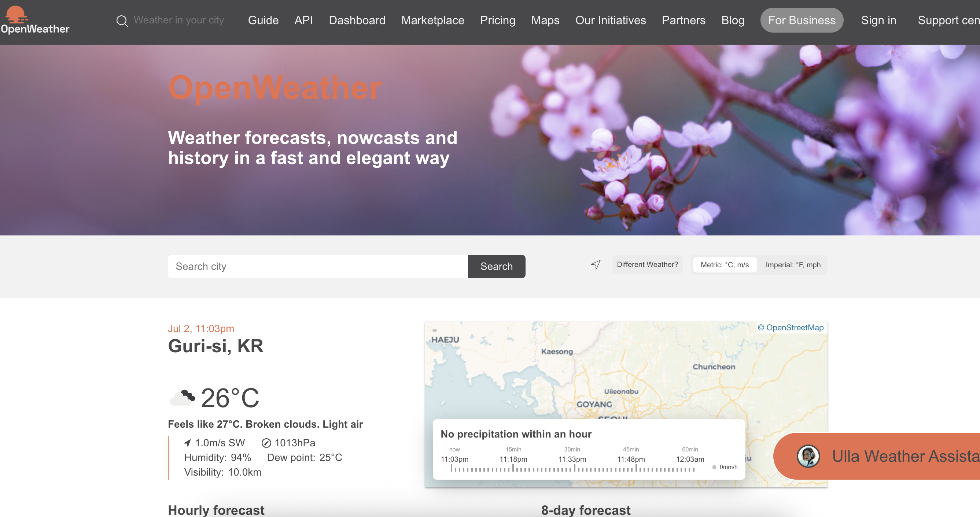Focus the Search city input field
Screen dimensions: 980x517
pos(318,267)
